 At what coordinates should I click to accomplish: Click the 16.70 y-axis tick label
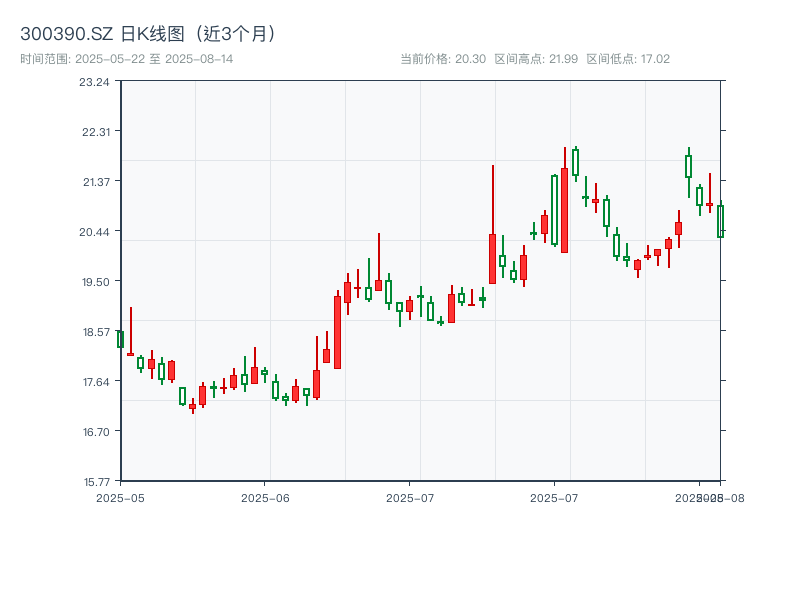pos(94,431)
